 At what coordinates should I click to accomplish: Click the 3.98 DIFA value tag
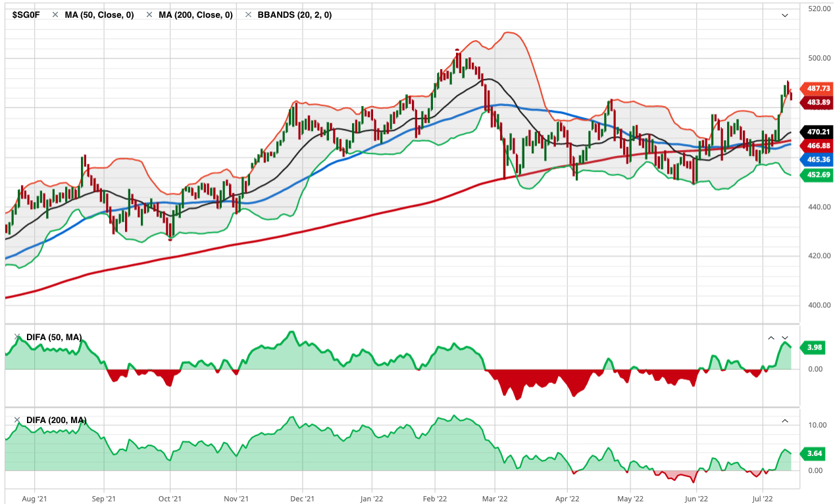815,347
